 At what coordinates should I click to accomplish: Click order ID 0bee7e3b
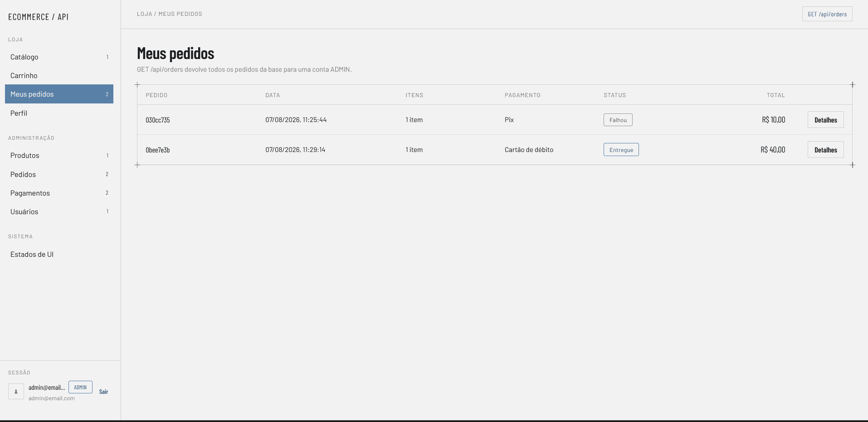point(158,150)
